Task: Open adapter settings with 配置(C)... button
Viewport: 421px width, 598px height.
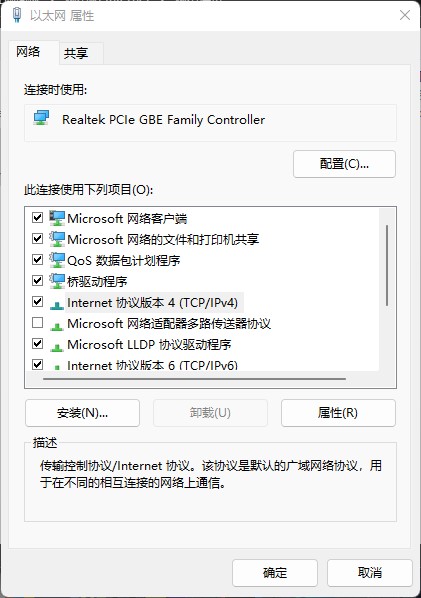Action: [x=344, y=164]
